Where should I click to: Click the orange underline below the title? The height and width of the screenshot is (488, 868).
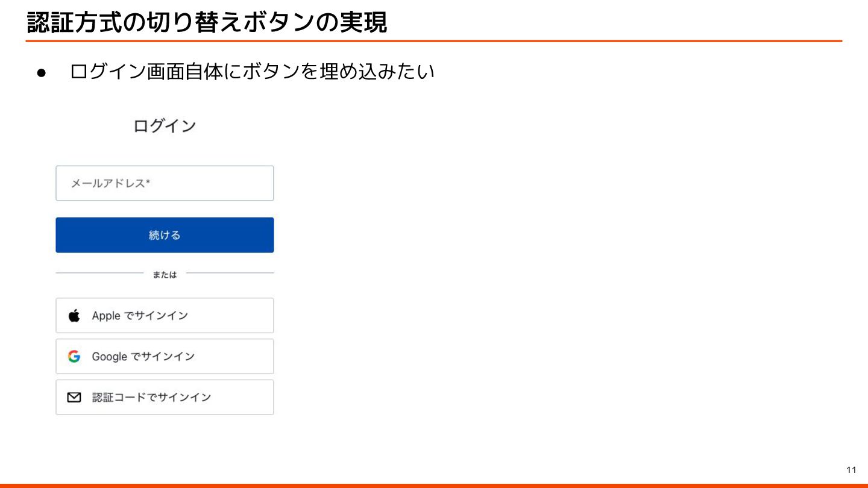pos(434,41)
